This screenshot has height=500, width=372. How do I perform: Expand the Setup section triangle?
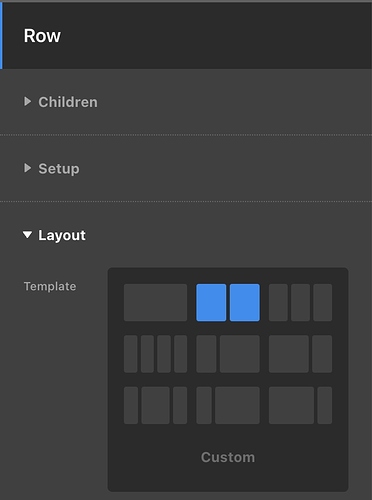[x=28, y=168]
